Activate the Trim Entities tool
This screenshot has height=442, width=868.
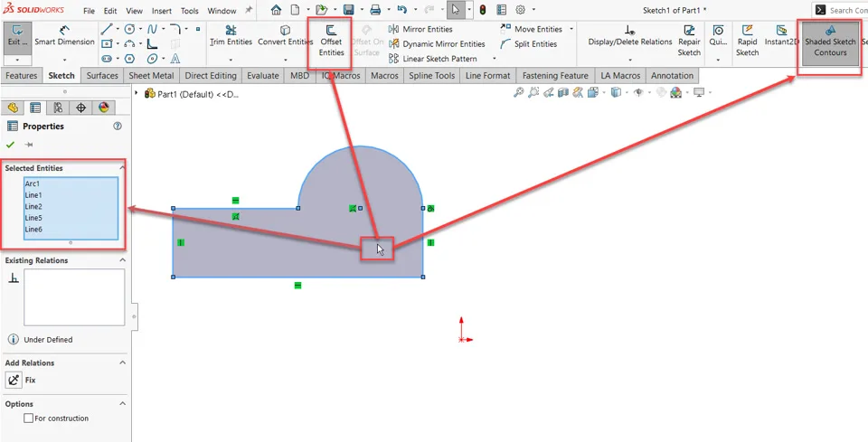point(231,36)
